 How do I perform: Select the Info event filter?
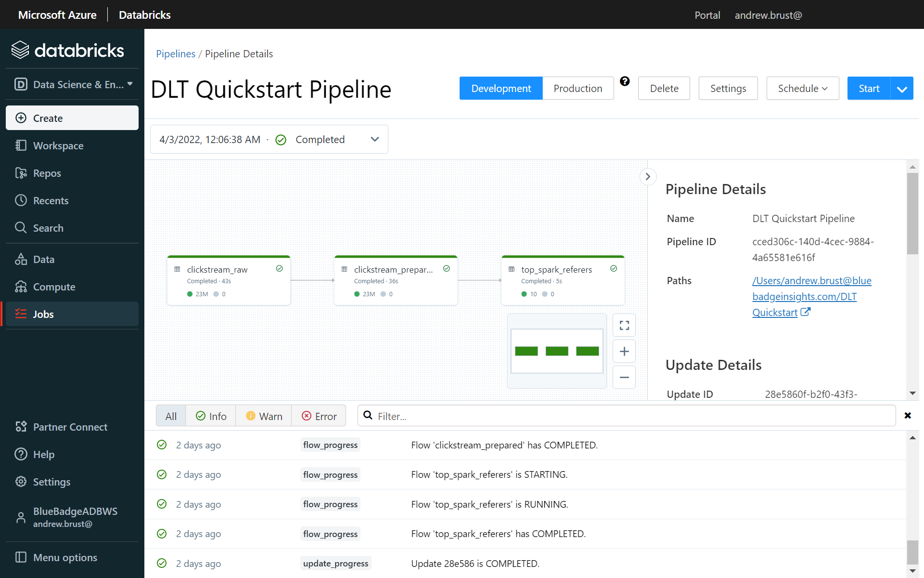[211, 416]
